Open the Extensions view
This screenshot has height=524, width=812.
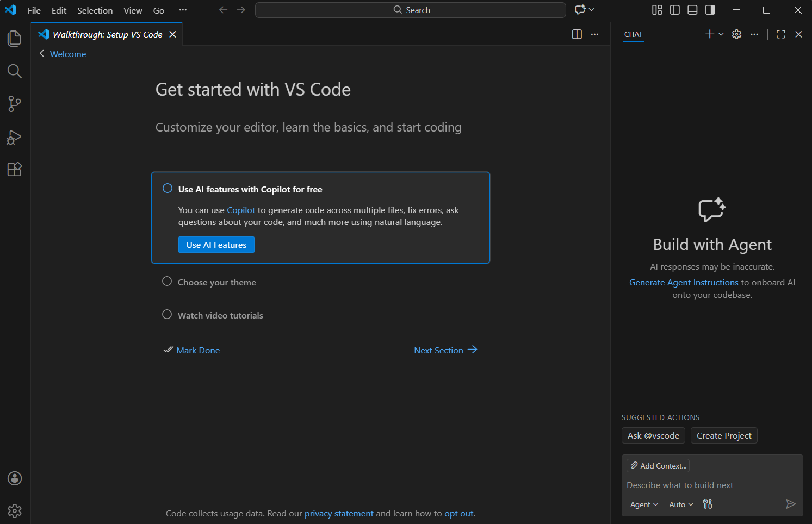[14, 169]
